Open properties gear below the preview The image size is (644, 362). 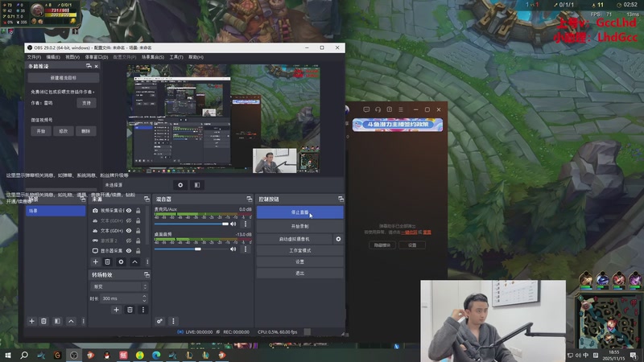pyautogui.click(x=180, y=185)
